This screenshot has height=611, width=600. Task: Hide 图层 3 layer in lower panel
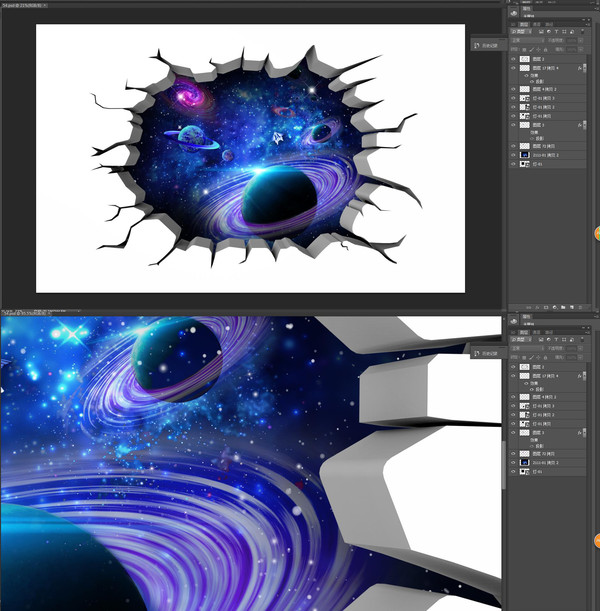tap(513, 433)
